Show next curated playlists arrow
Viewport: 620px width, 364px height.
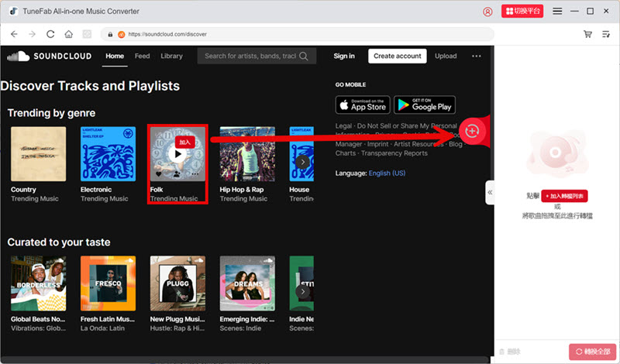(303, 292)
